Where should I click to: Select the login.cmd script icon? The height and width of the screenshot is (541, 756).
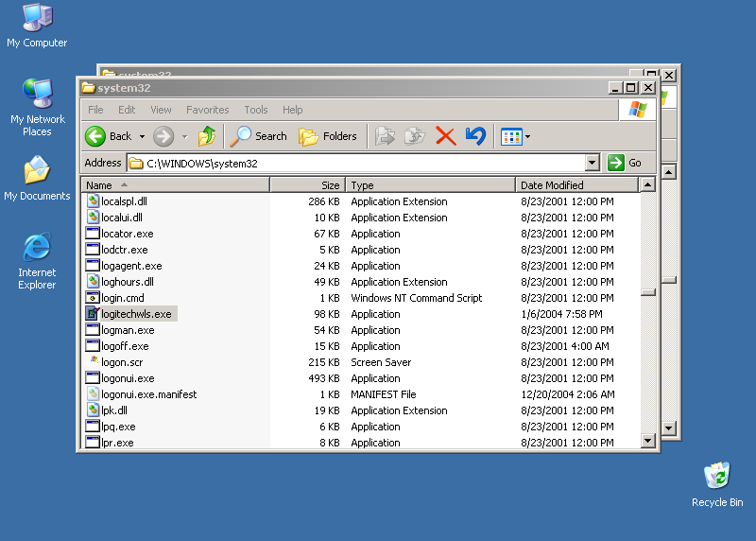93,297
